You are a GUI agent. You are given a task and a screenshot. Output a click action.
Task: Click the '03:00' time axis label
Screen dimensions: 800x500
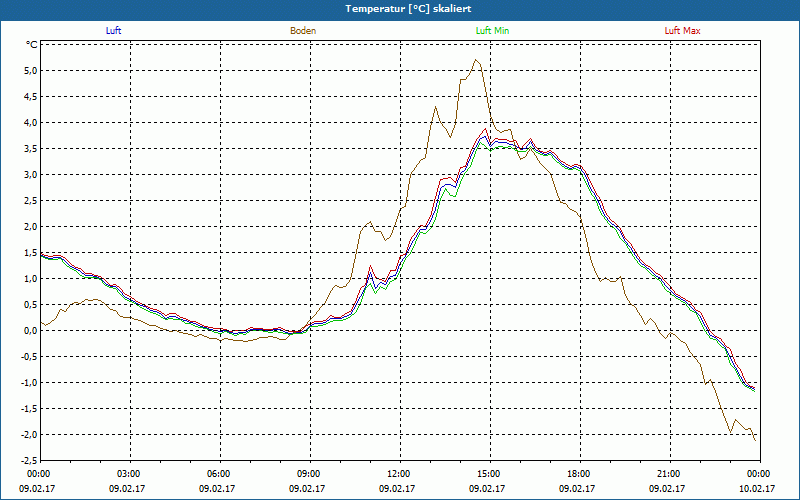click(131, 473)
